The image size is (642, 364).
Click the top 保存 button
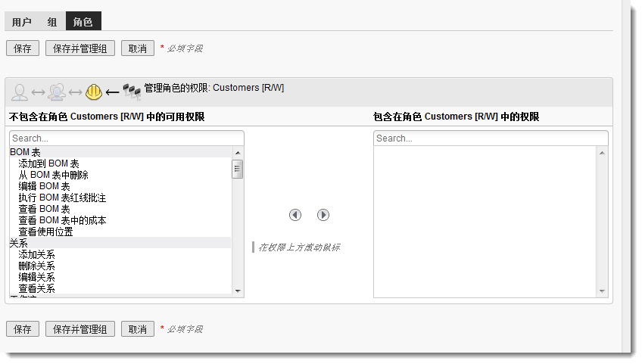(x=23, y=48)
